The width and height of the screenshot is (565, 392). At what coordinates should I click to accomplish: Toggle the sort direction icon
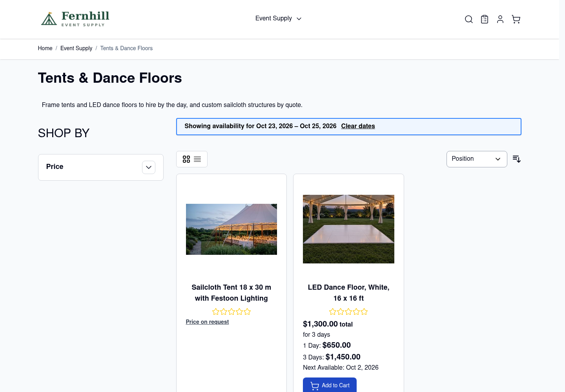517,159
